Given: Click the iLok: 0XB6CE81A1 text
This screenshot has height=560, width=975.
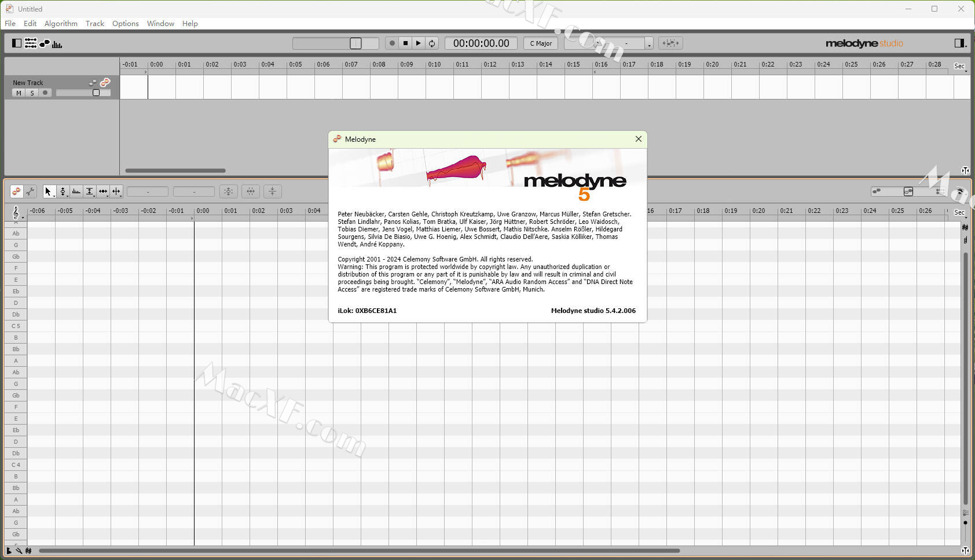Looking at the screenshot, I should tap(367, 311).
